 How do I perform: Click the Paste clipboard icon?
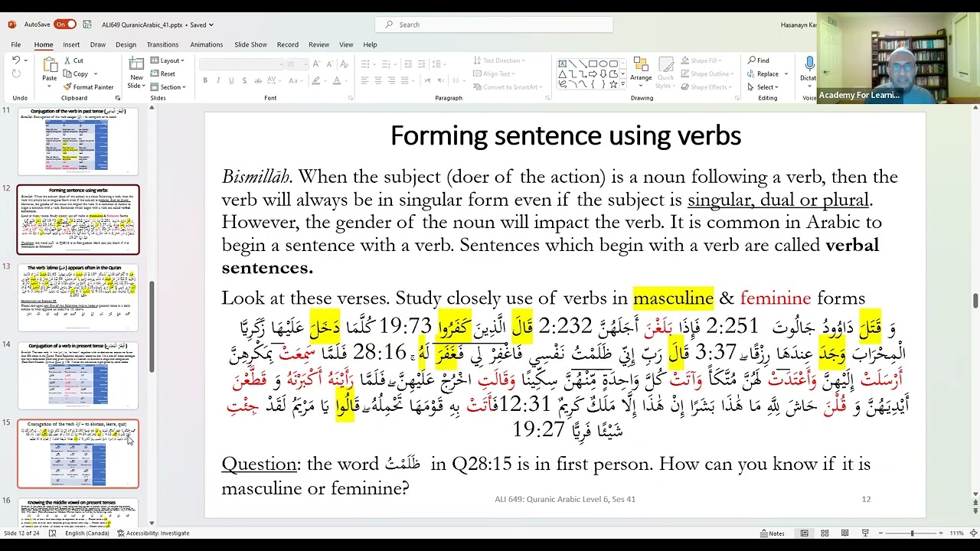click(50, 65)
